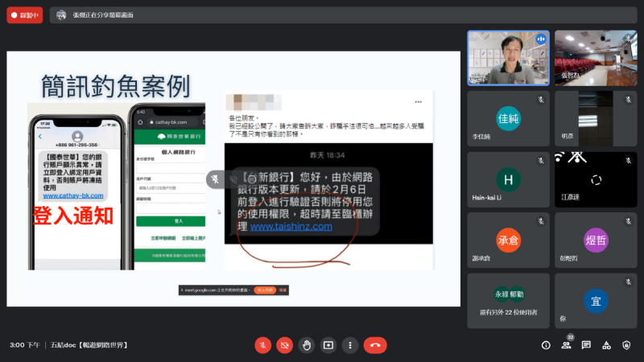Image resolution: width=644 pixels, height=362 pixels.
Task: Select the 明彥 participant tile
Action: (596, 118)
